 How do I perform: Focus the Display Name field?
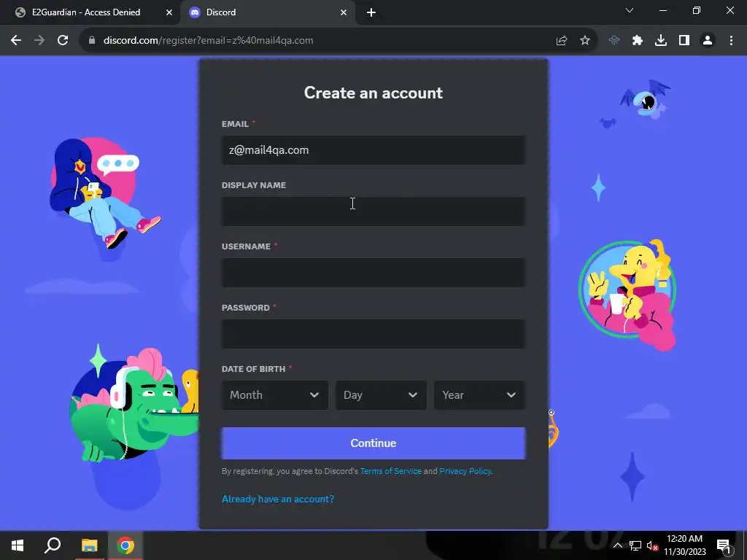click(x=373, y=211)
